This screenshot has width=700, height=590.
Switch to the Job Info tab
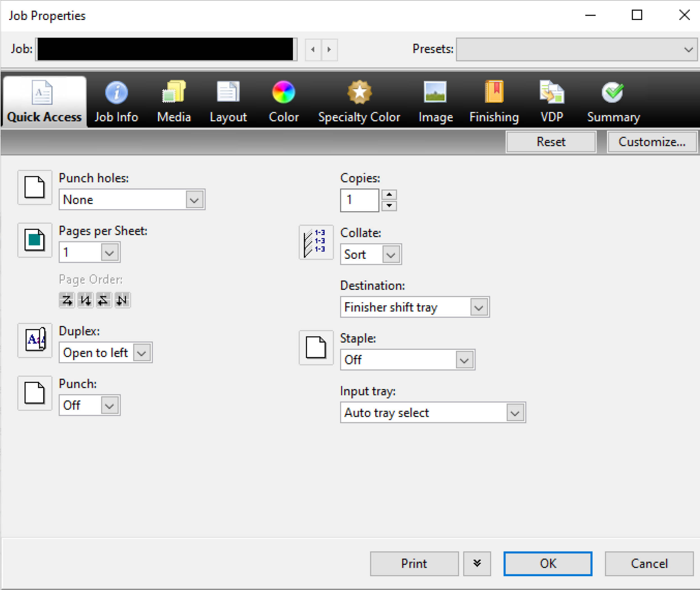coord(116,102)
